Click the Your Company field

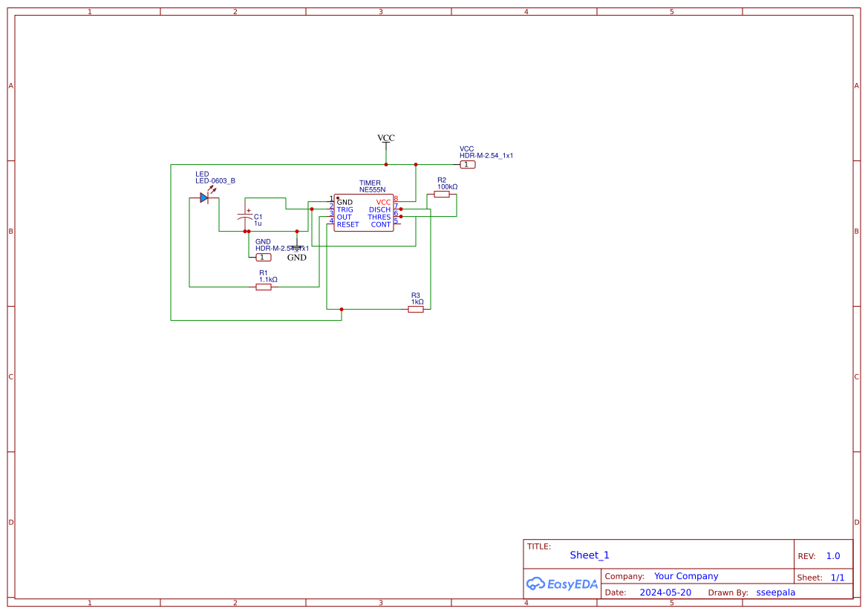(686, 575)
